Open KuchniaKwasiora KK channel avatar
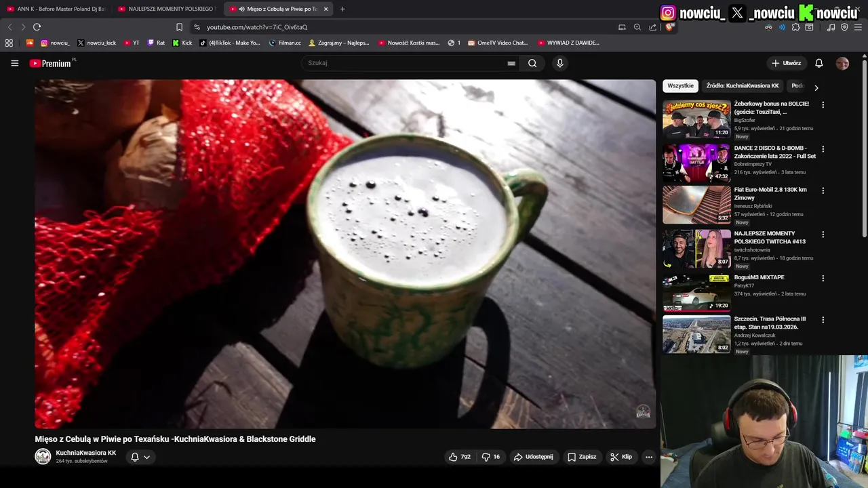This screenshot has width=868, height=488. click(x=43, y=457)
